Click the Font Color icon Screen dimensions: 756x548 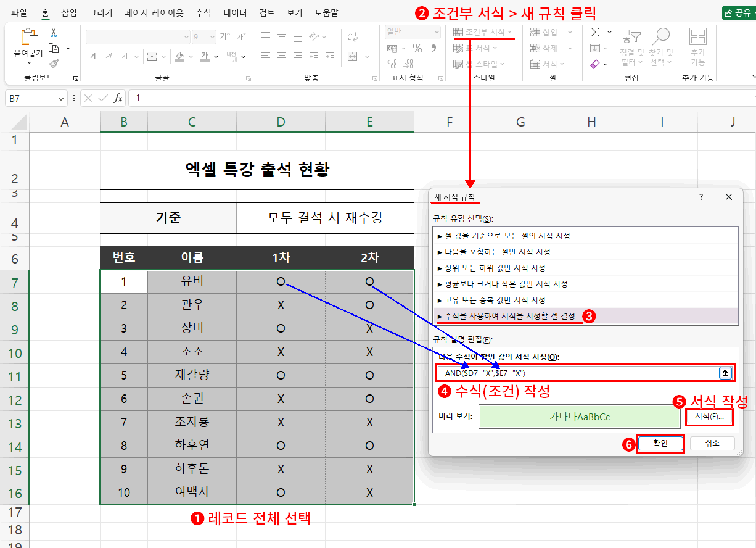205,56
